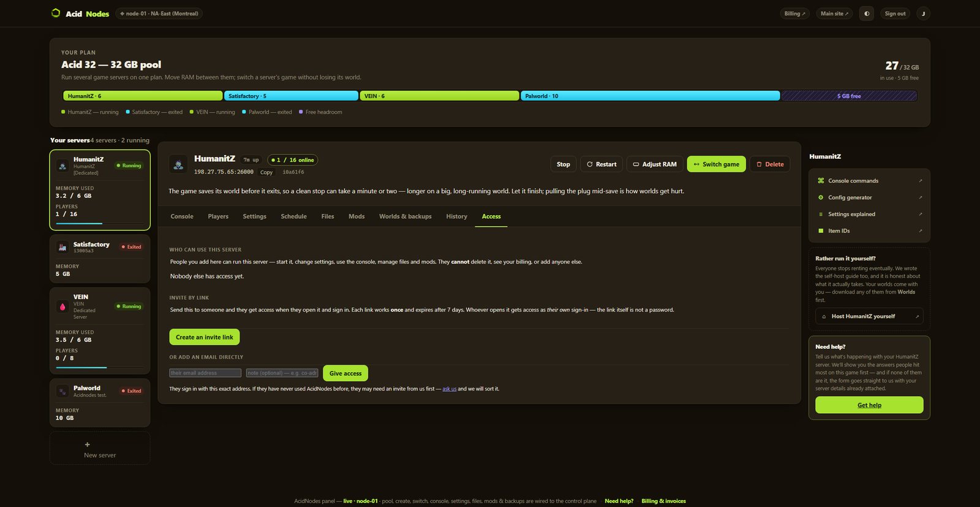This screenshot has height=507, width=980.
Task: Click the Give access button
Action: (x=345, y=373)
